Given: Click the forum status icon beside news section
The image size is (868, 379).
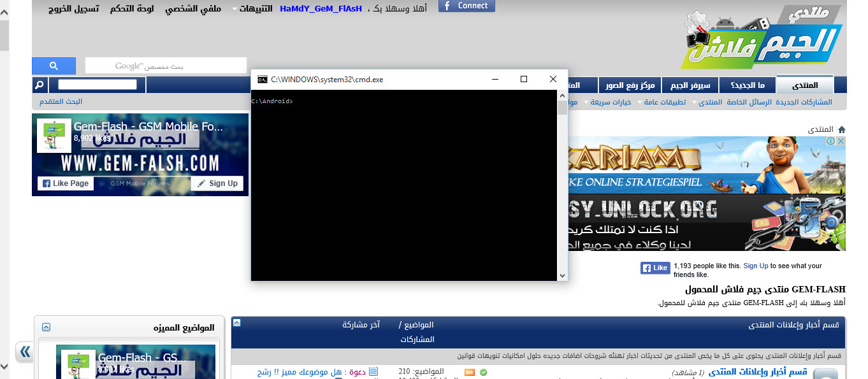Looking at the screenshot, I should click(827, 374).
